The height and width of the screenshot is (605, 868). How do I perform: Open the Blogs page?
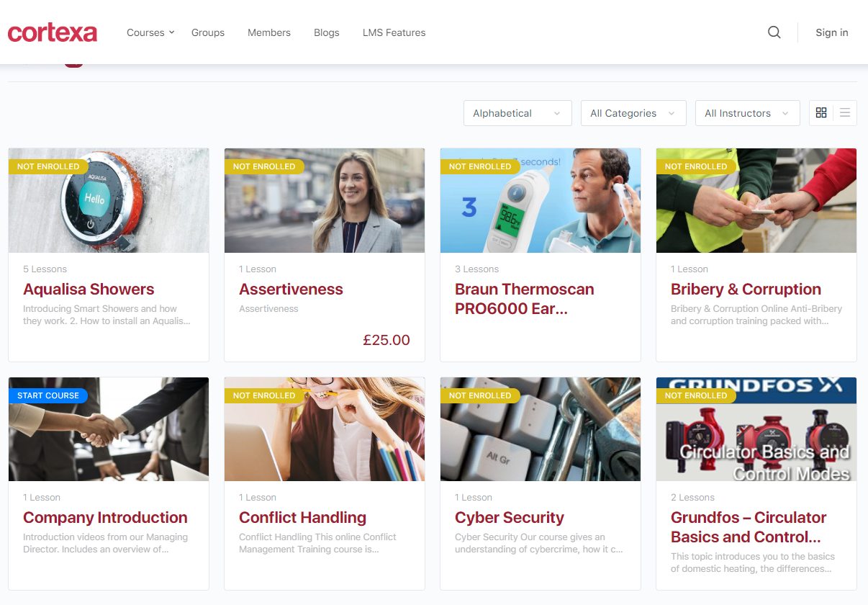point(327,32)
